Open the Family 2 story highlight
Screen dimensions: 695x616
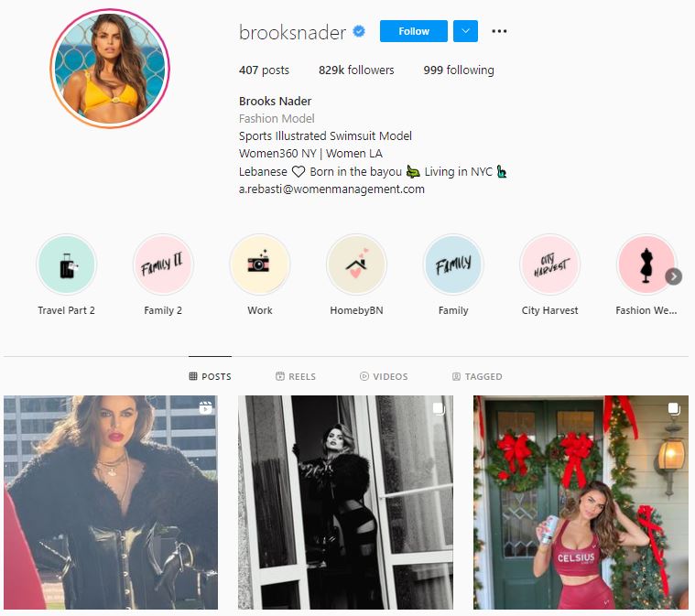(163, 265)
